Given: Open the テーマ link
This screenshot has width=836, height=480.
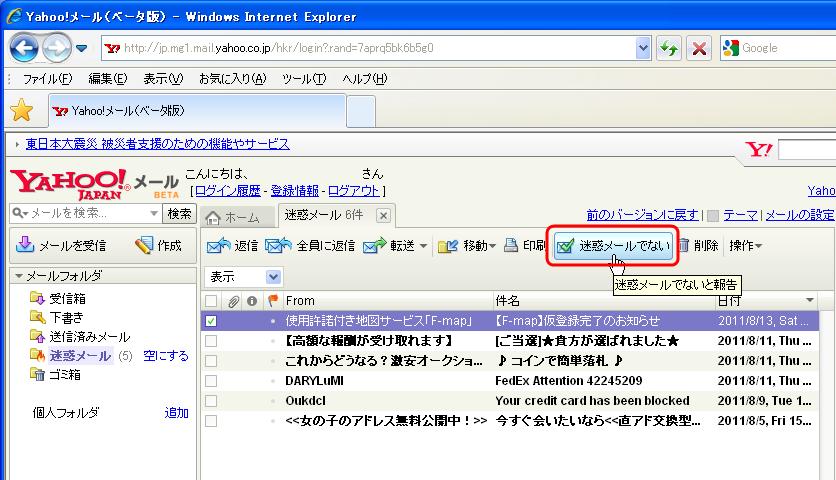Looking at the screenshot, I should tap(740, 215).
